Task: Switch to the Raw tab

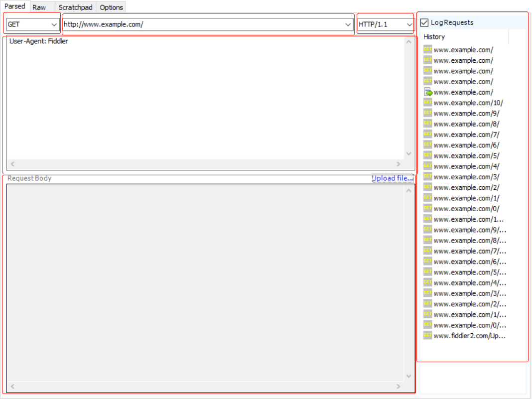Action: pyautogui.click(x=39, y=7)
